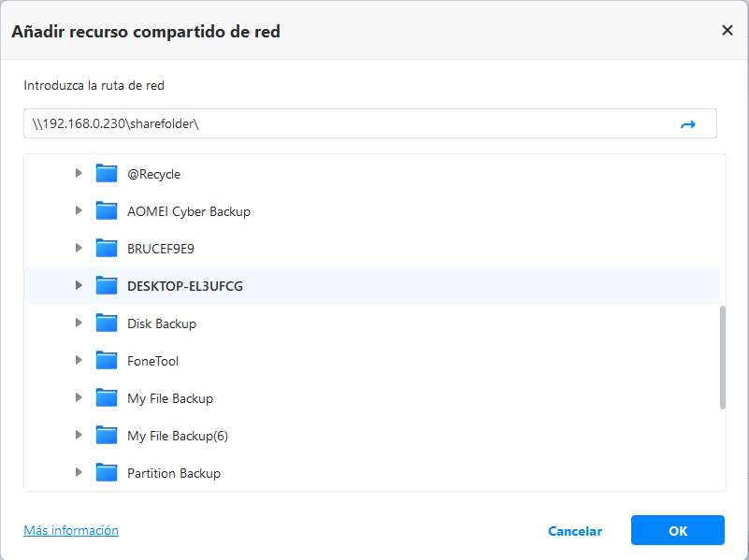Expand the My File Backup folder
Viewport: 749px width, 560px height.
(x=79, y=398)
